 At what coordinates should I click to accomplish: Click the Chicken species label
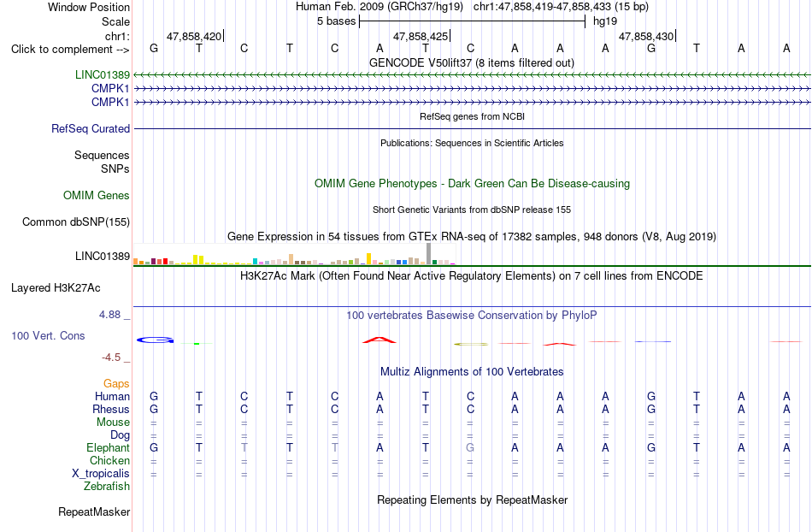point(109,460)
